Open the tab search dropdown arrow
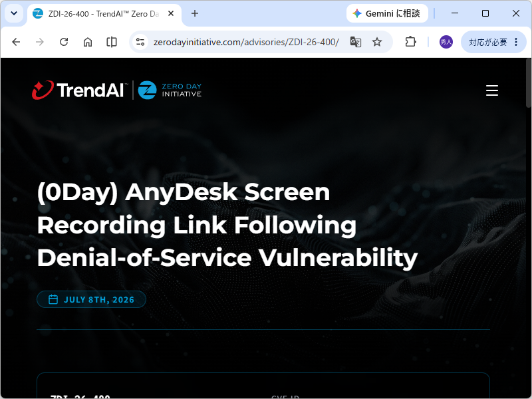Viewport: 532px width, 399px height. coord(14,13)
